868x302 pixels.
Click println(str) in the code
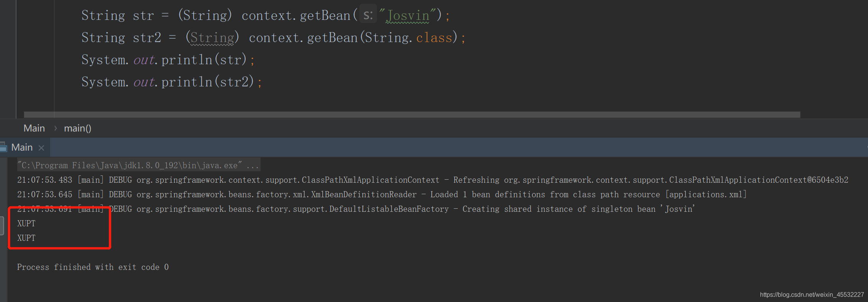coord(204,60)
